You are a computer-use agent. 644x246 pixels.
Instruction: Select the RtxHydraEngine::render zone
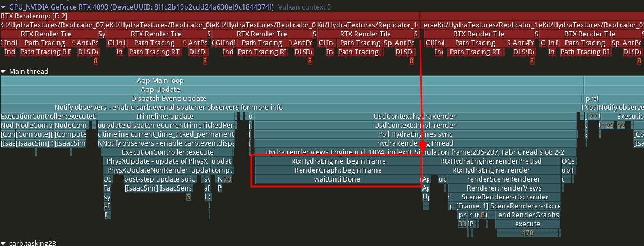point(491,170)
